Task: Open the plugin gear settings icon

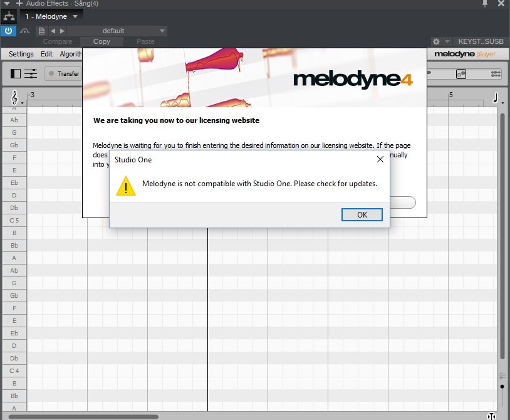Action: 436,41
